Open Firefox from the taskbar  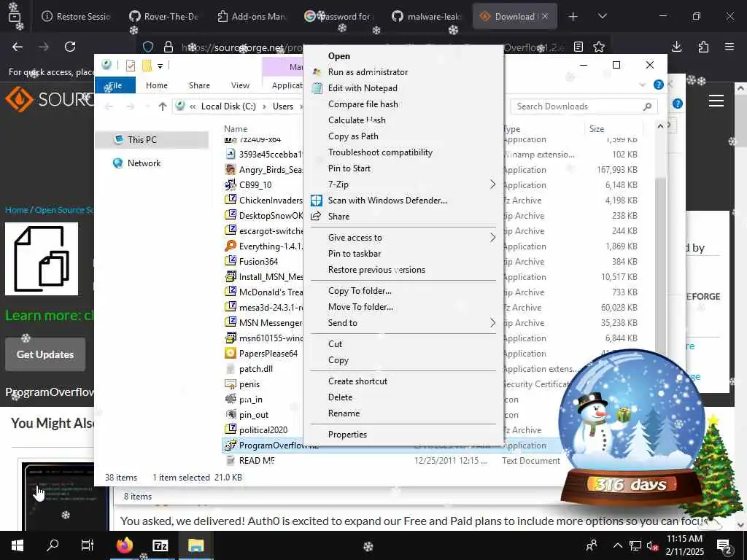click(x=125, y=545)
